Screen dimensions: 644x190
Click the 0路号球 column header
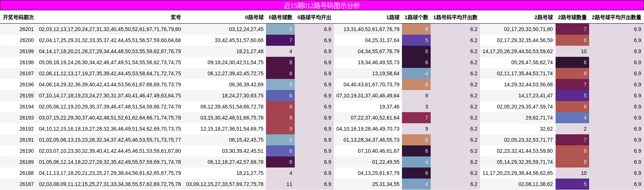point(254,17)
